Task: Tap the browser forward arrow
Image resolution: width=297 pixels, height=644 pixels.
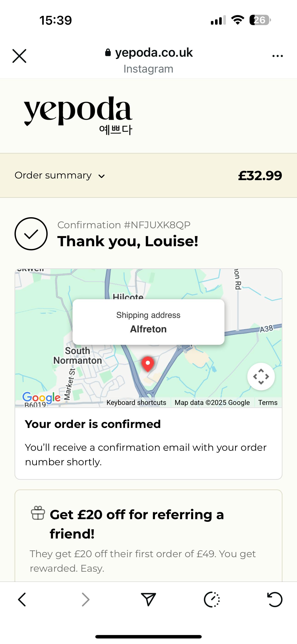Action: [x=85, y=600]
